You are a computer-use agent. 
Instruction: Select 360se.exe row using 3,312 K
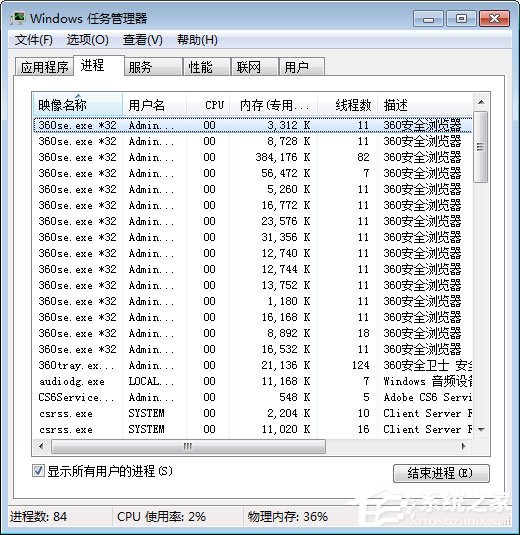[253, 125]
